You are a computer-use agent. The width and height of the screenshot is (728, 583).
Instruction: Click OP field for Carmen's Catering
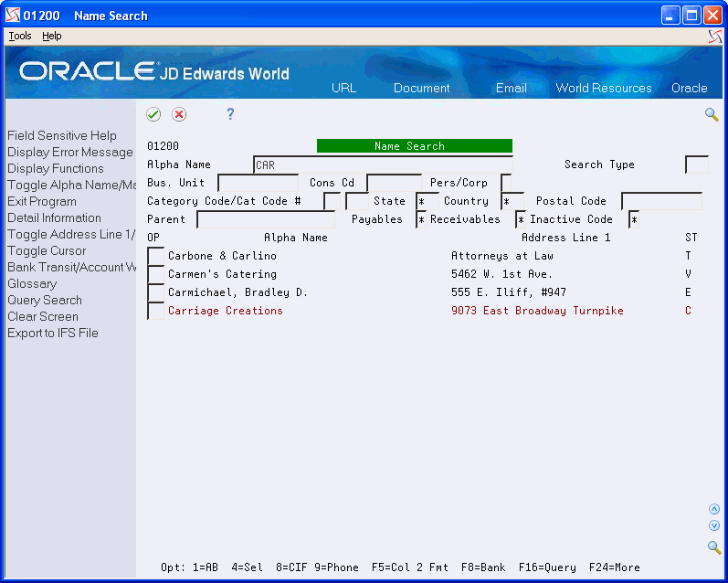(155, 274)
